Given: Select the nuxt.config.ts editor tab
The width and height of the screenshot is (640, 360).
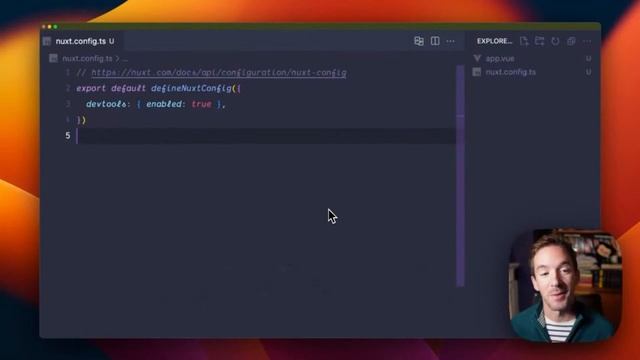Looking at the screenshot, I should tap(81, 41).
